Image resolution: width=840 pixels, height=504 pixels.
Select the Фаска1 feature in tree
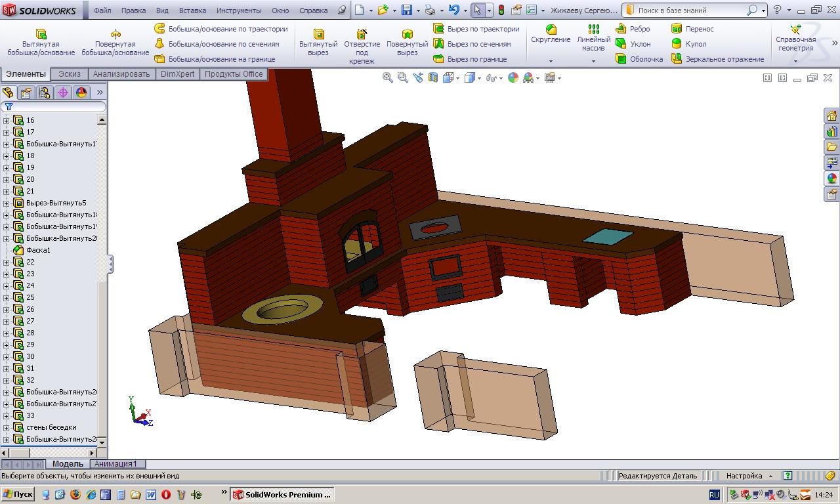38,250
